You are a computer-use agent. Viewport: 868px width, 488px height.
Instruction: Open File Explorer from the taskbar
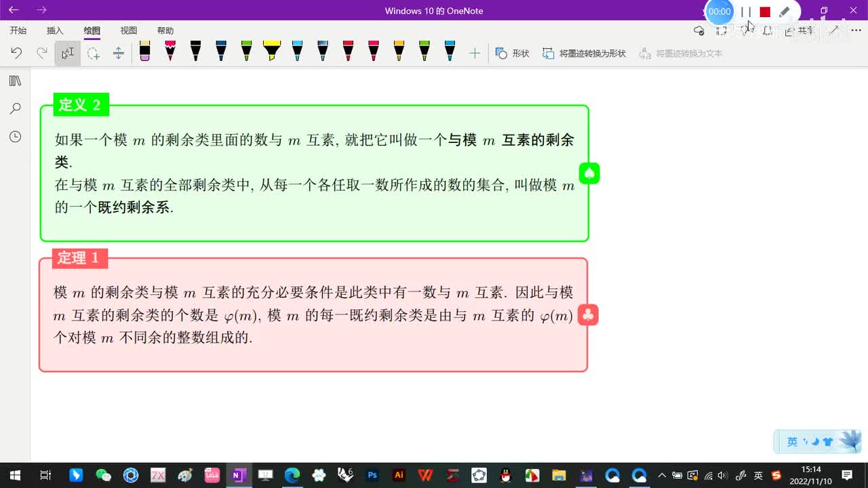[559, 475]
